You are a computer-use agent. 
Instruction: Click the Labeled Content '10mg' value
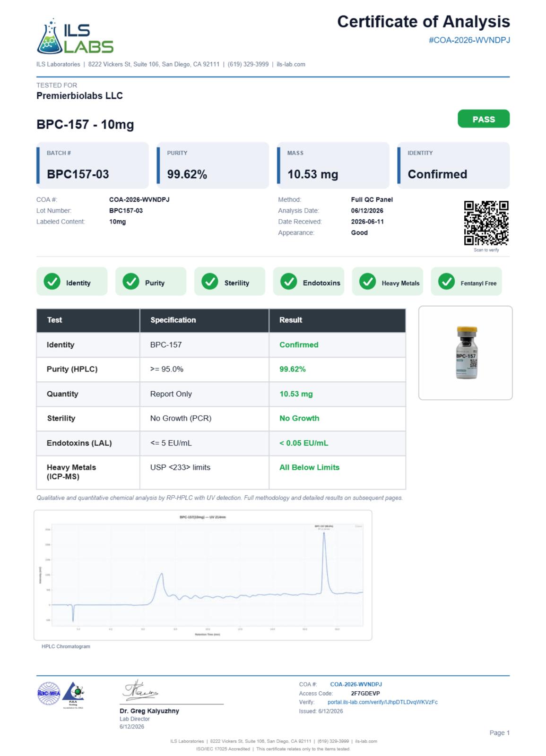[x=117, y=222]
